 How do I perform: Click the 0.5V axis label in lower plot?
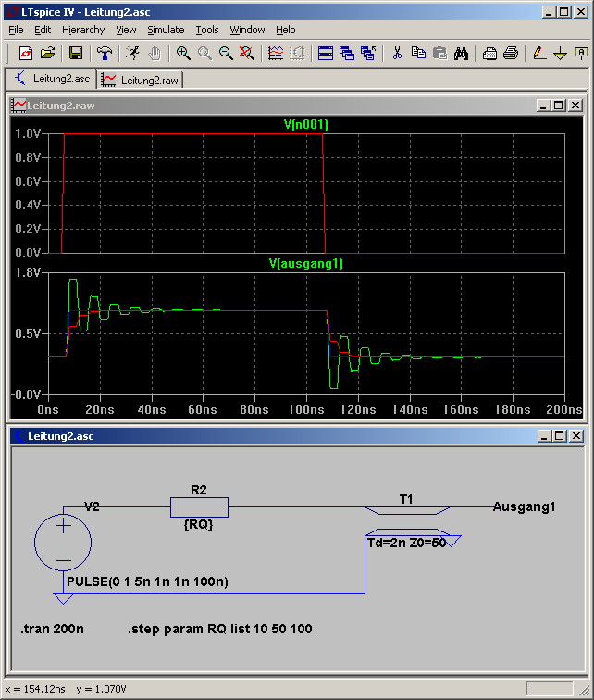[x=28, y=333]
